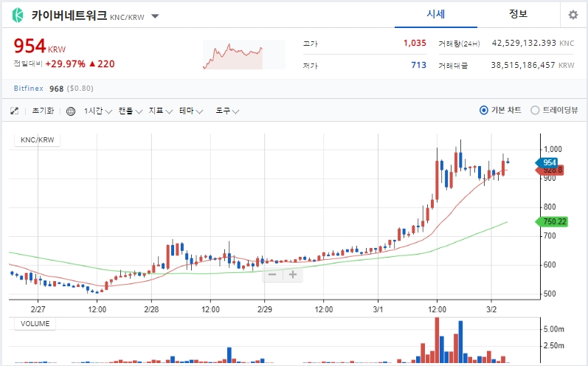Open the 지표 indicators dropdown

click(161, 111)
